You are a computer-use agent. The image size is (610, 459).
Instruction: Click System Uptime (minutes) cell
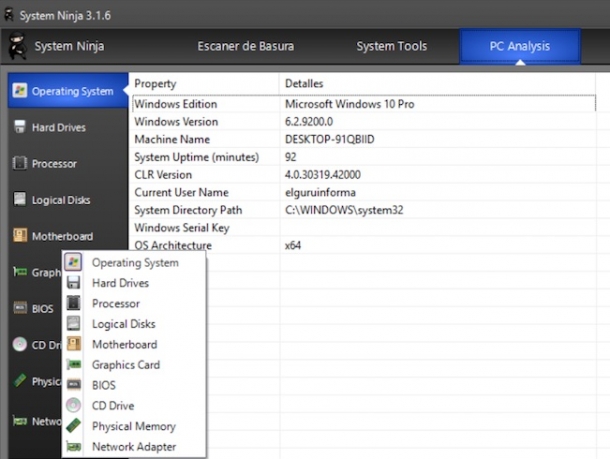point(196,157)
